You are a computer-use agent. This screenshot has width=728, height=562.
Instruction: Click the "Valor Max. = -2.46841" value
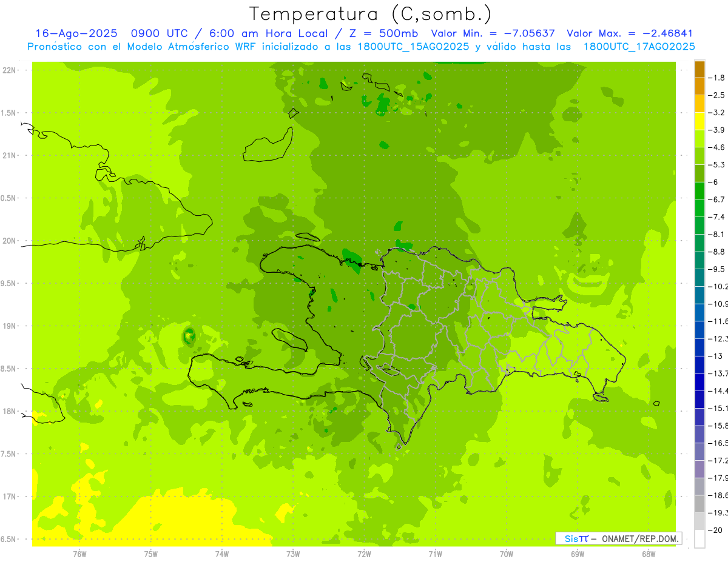[630, 33]
